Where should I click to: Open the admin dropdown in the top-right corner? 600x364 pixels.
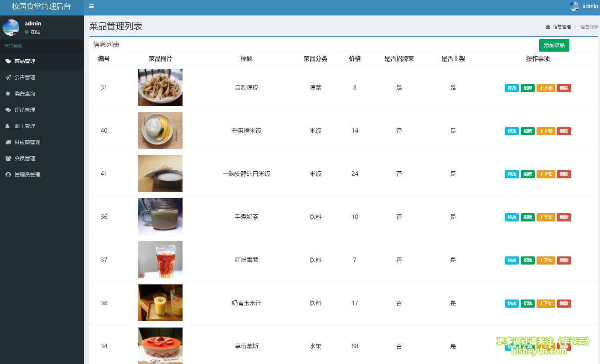pos(584,6)
